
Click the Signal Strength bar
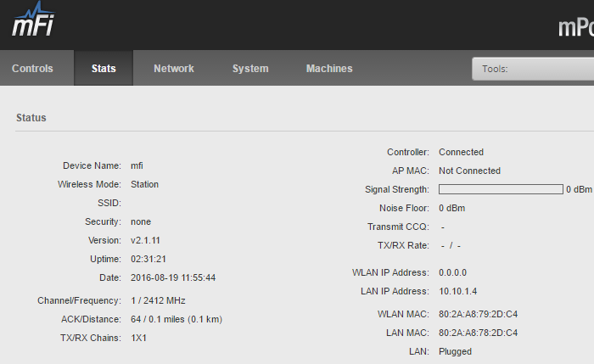coord(501,189)
